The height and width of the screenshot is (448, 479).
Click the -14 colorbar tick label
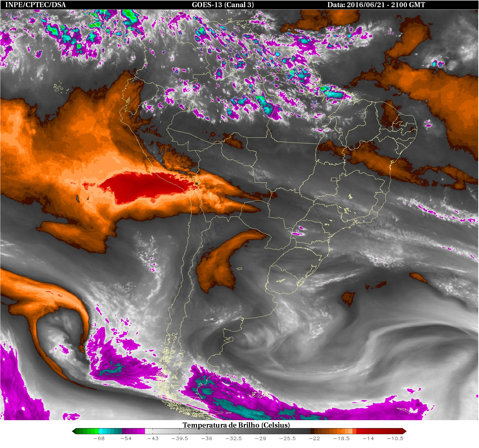click(368, 439)
